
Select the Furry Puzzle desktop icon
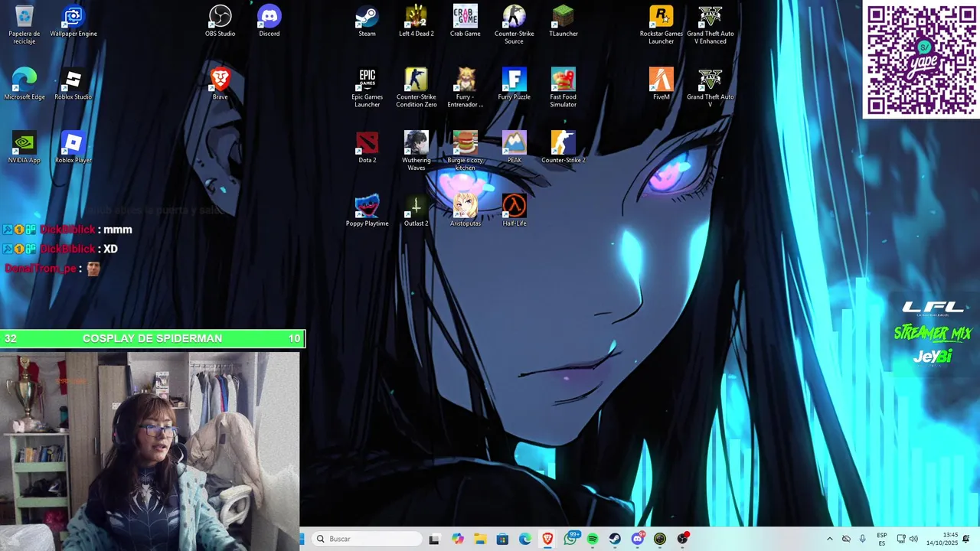click(x=514, y=84)
